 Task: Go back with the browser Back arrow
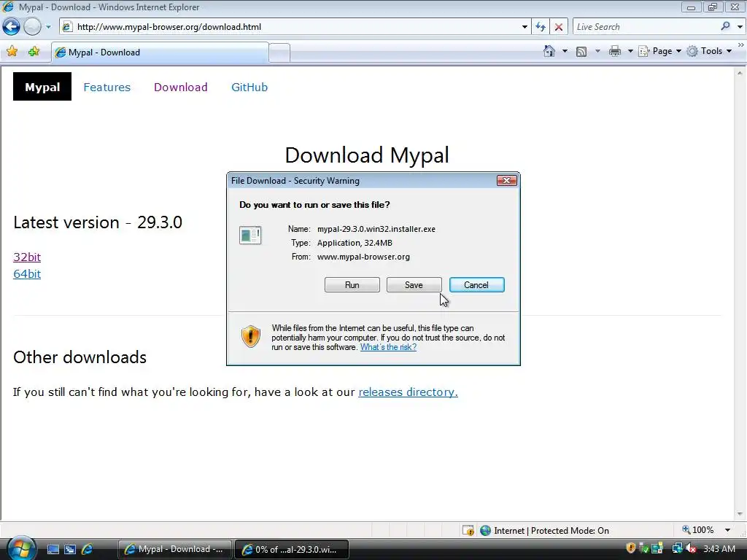(11, 27)
